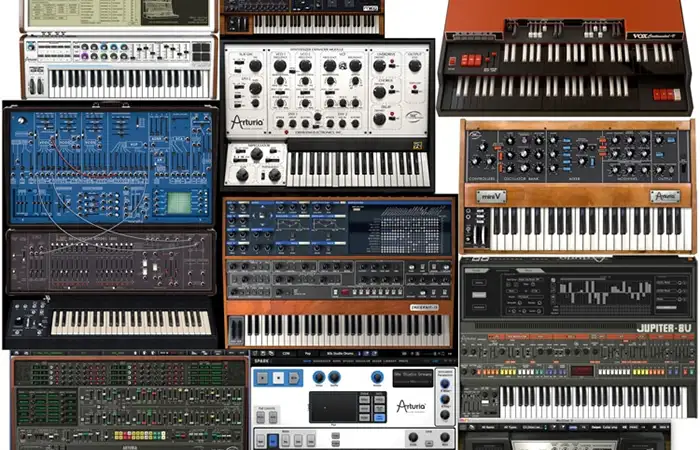Screen dimensions: 700x450
Task: Click the black 80s Studio Dreams display in Spark
Action: click(413, 379)
